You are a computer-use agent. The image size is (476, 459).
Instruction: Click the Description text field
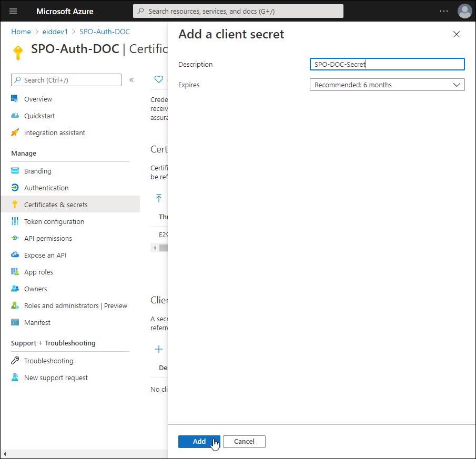[387, 64]
